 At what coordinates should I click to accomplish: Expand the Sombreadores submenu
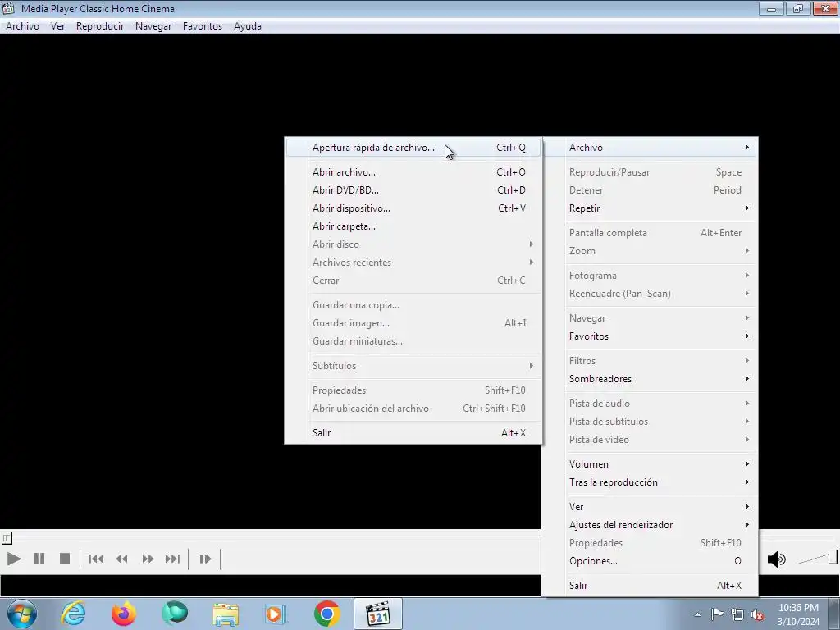pyautogui.click(x=650, y=379)
